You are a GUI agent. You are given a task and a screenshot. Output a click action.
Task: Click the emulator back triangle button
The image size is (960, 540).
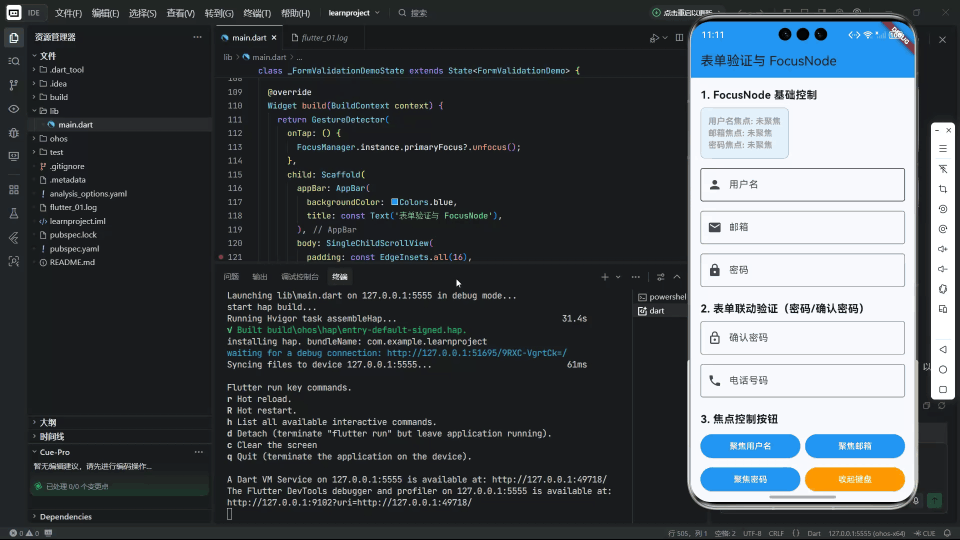pos(943,350)
